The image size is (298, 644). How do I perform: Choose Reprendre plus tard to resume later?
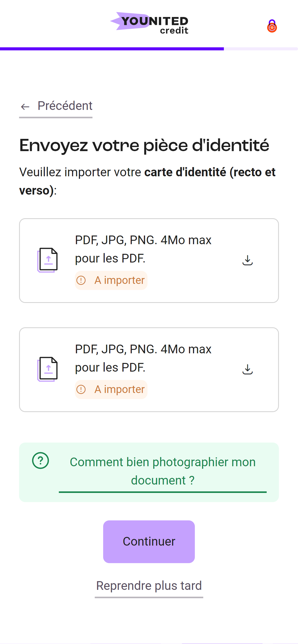click(x=149, y=586)
